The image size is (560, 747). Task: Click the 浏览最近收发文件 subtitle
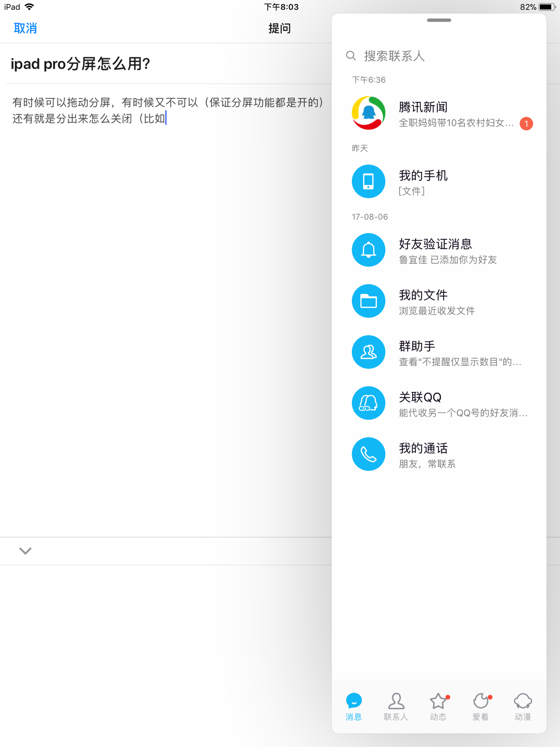tap(437, 311)
